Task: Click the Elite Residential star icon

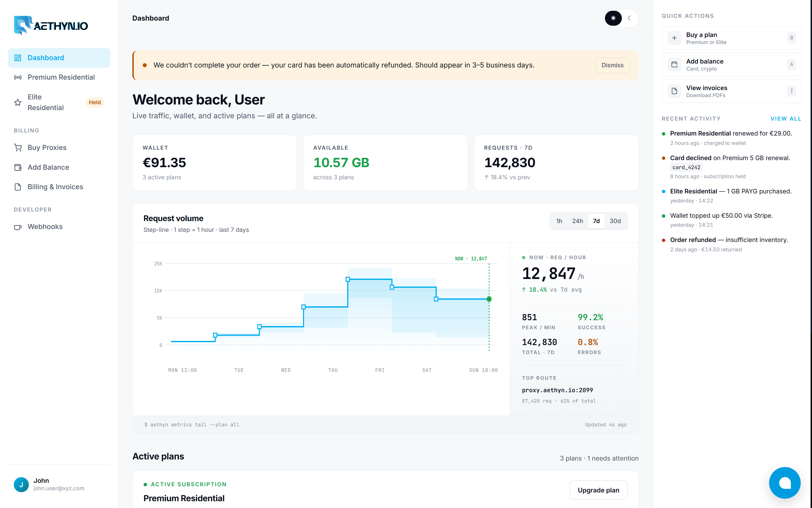Action: 18,103
